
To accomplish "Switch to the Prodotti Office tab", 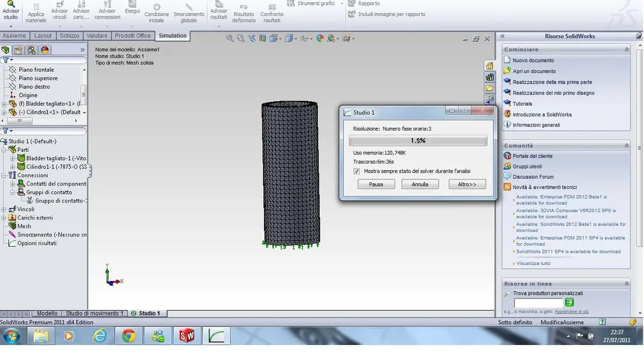I will (x=133, y=36).
